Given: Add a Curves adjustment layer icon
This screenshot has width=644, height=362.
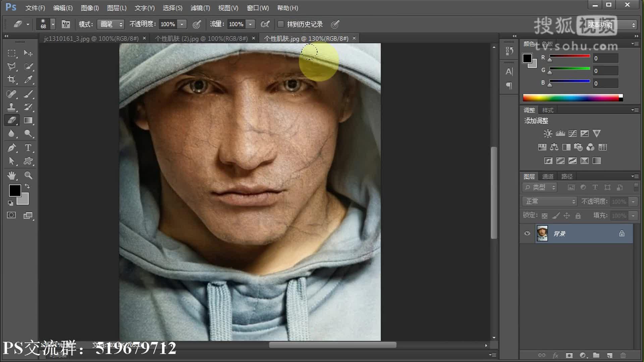Looking at the screenshot, I should point(572,134).
